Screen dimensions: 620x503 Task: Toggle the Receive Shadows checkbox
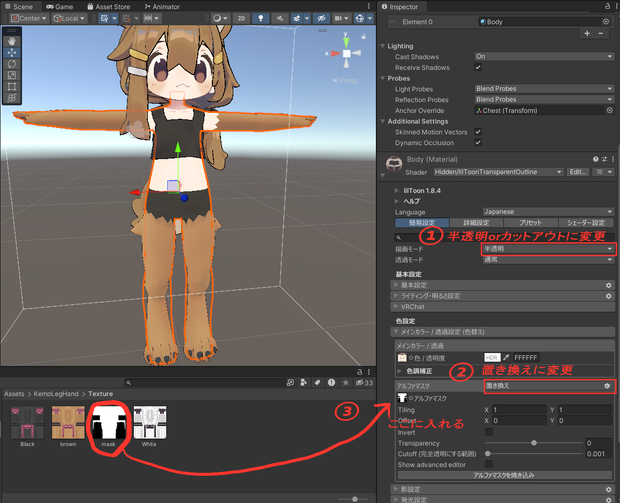pyautogui.click(x=478, y=67)
